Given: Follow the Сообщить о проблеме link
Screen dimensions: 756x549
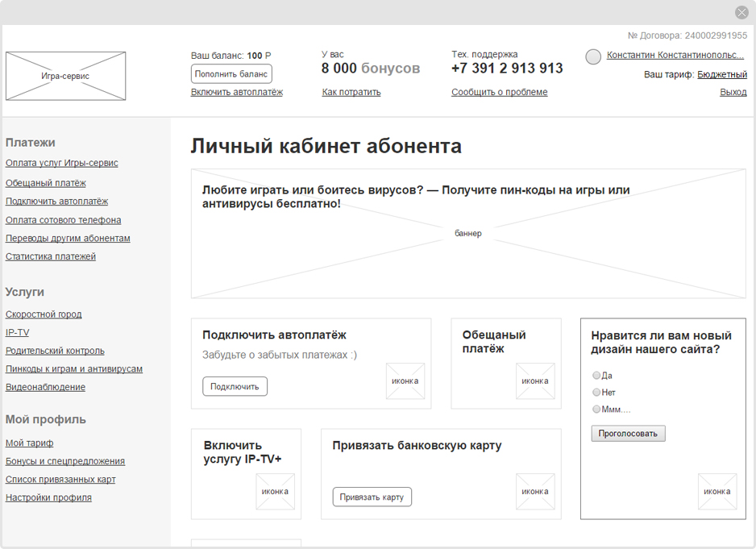Looking at the screenshot, I should [x=499, y=93].
